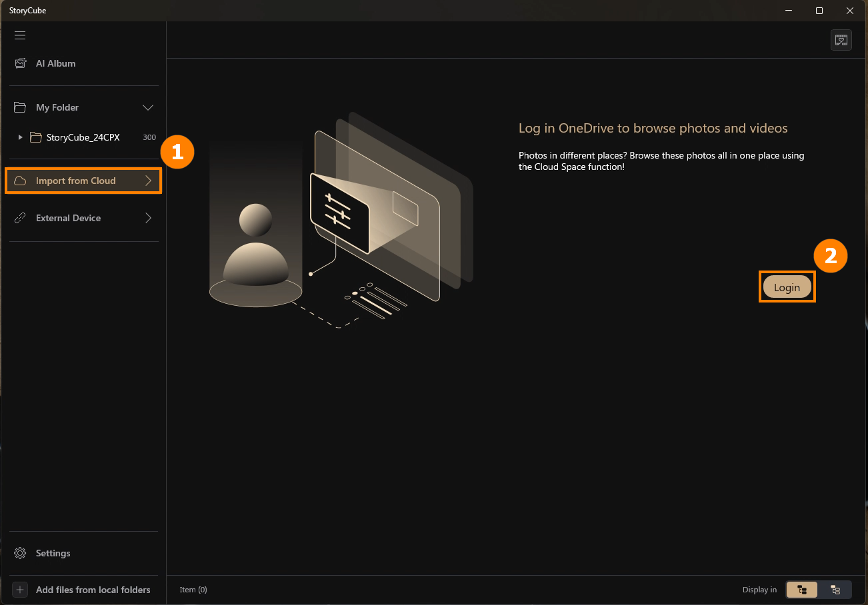Minimize the StoryCube window
The height and width of the screenshot is (605, 868).
coord(789,11)
